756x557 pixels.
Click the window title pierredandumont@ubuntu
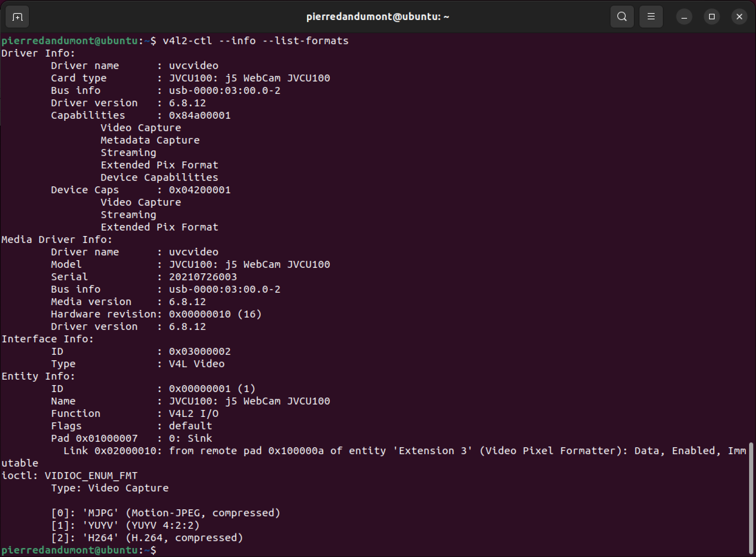[x=378, y=17]
